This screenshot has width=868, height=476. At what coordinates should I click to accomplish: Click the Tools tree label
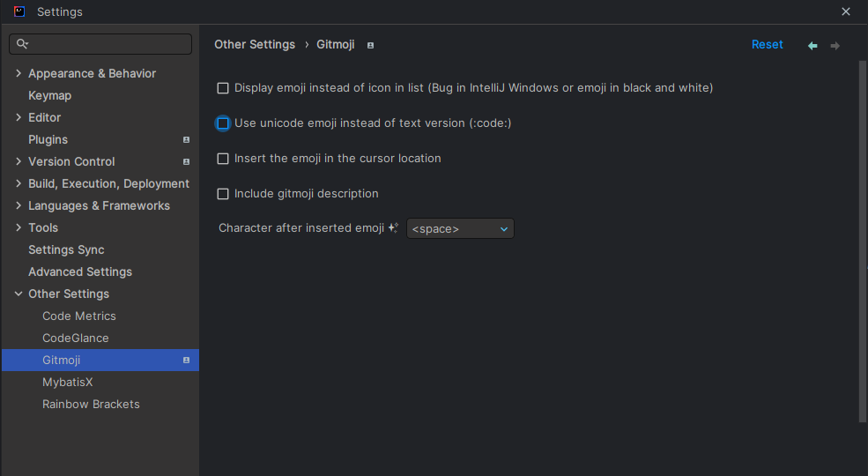[43, 227]
